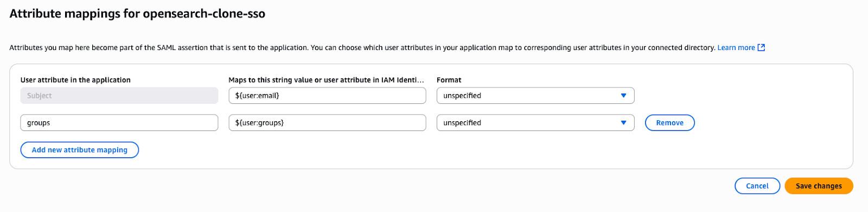Select the 'unspecified' text in groups Format
Viewport: 868px width, 212px height.
click(x=462, y=123)
